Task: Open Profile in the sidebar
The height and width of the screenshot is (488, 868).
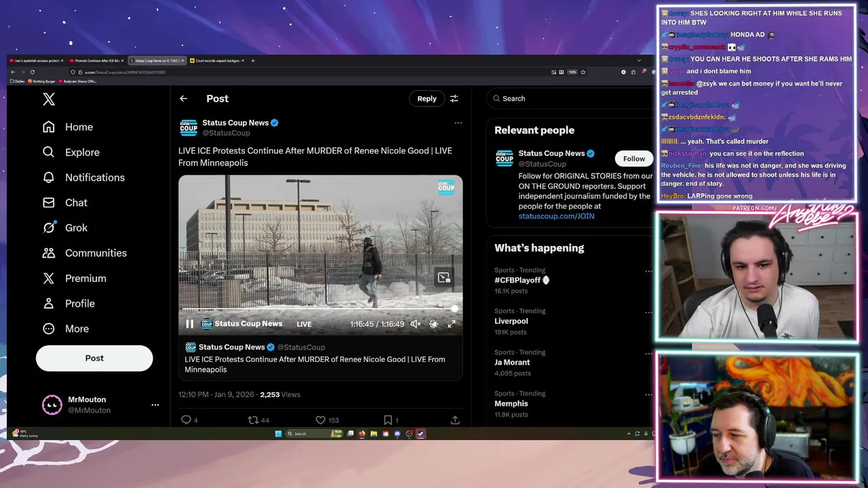Action: coord(68,304)
